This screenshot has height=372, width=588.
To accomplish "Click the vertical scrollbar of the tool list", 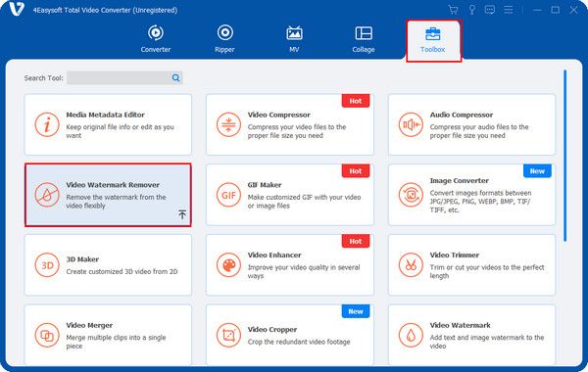I will click(564, 156).
